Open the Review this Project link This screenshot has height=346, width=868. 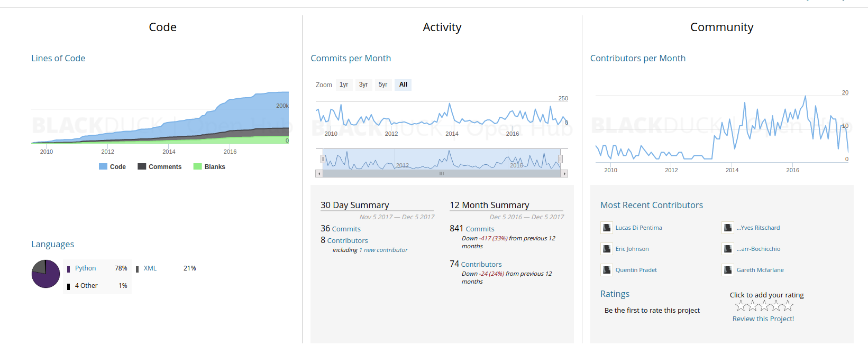point(763,319)
